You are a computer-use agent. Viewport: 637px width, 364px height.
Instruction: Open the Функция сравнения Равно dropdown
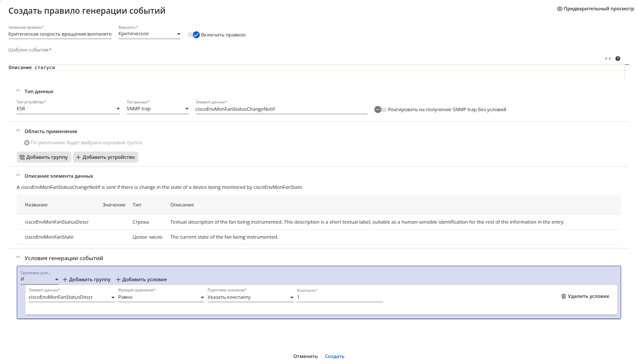[161, 297]
